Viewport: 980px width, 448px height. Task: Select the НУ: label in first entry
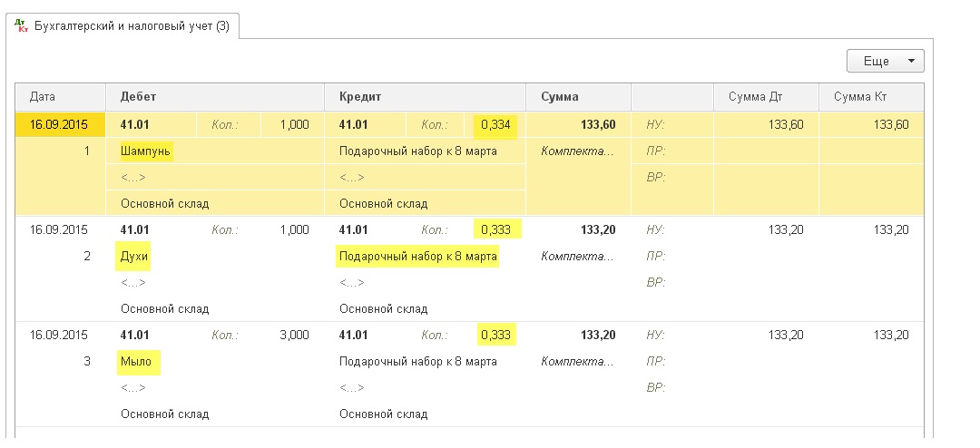(x=656, y=125)
